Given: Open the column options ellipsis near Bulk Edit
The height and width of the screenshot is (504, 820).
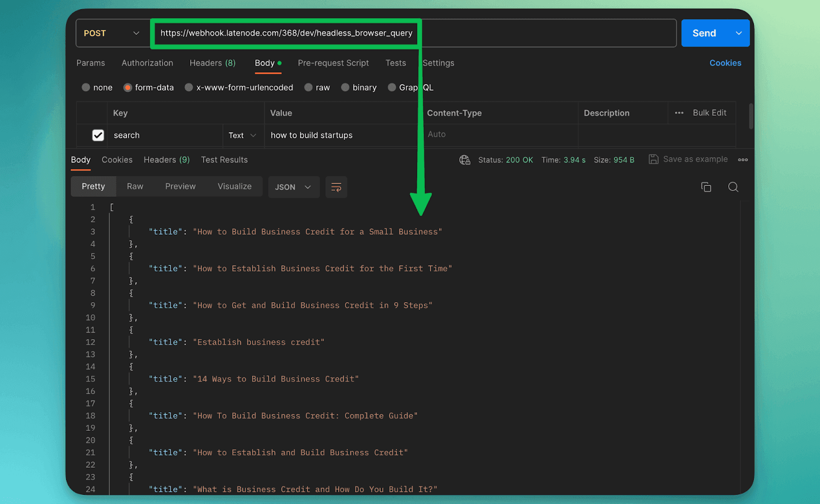Looking at the screenshot, I should [679, 113].
